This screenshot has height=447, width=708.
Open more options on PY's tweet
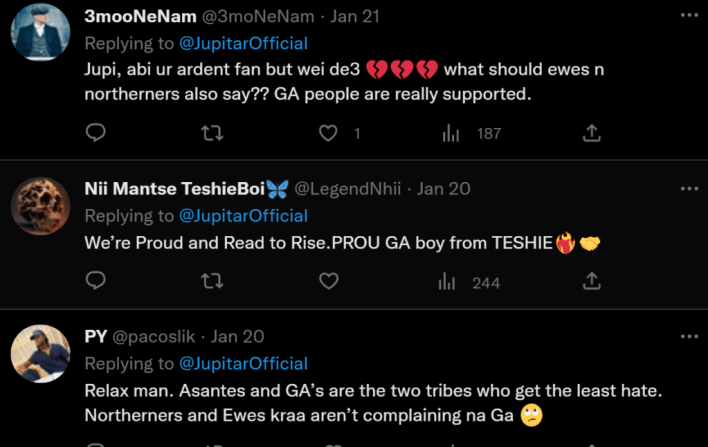coord(689,336)
